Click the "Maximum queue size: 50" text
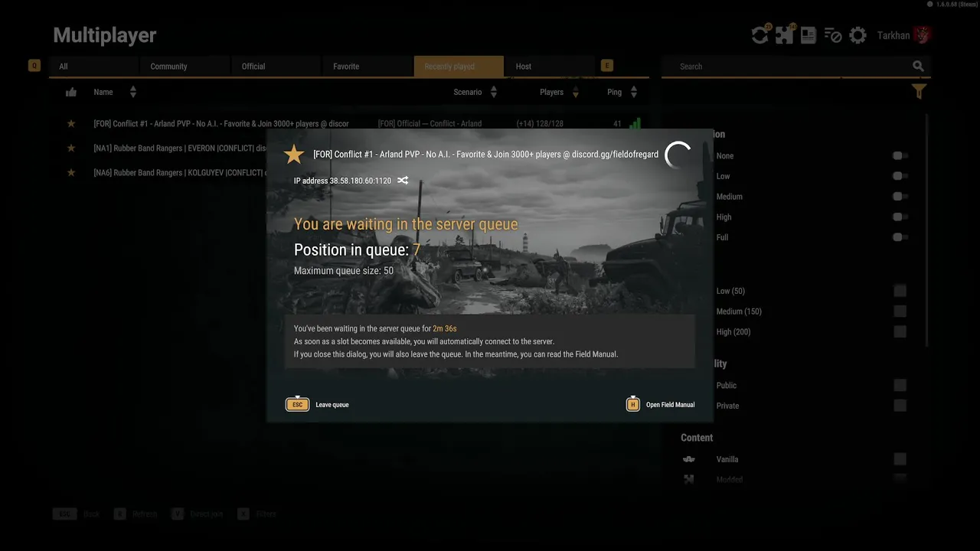This screenshot has width=980, height=551. (x=344, y=271)
